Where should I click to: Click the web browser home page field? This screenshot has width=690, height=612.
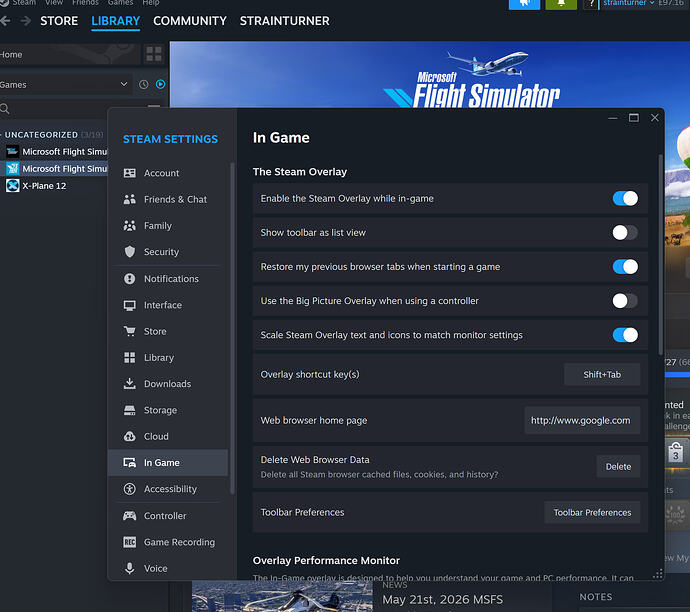582,420
